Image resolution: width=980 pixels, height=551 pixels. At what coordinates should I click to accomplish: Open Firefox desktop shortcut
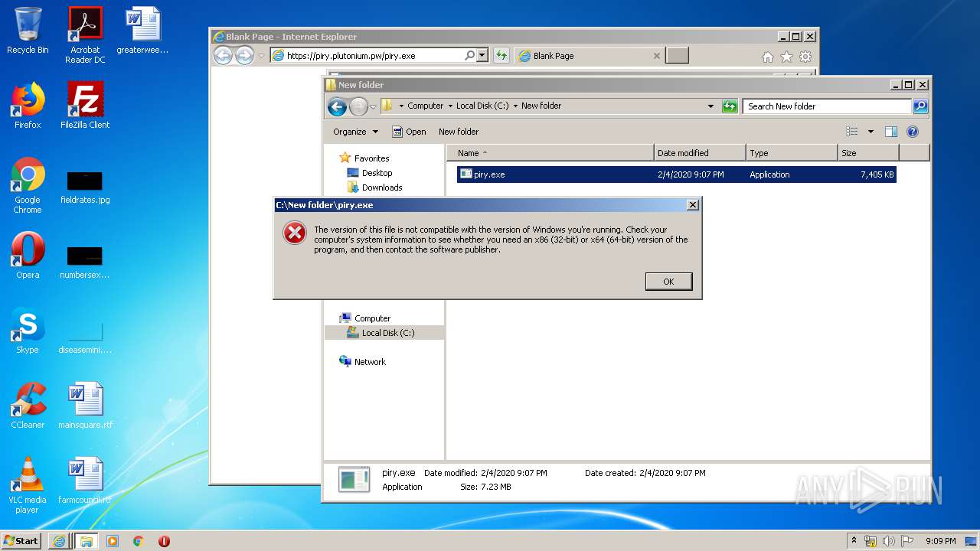click(x=28, y=106)
